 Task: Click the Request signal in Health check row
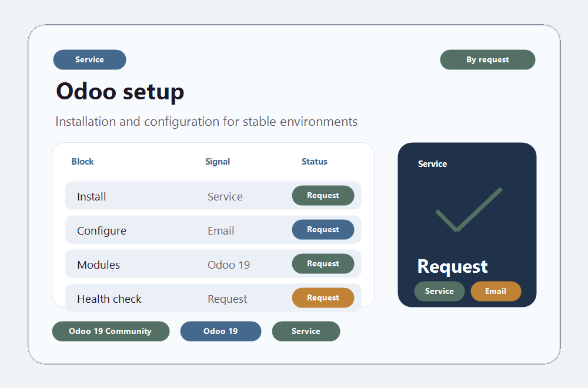(x=227, y=299)
